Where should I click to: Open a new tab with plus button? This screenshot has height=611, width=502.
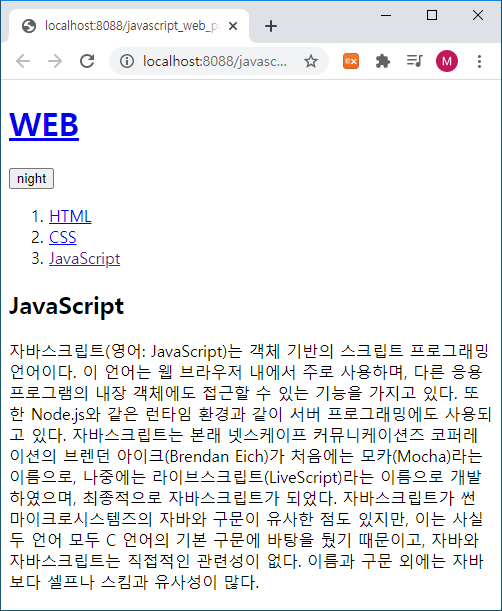pos(270,26)
